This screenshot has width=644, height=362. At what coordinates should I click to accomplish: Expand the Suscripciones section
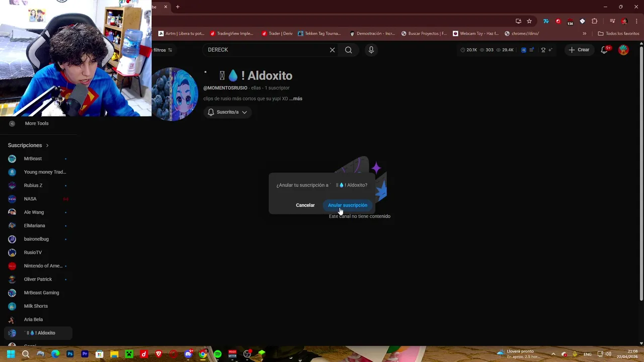point(28,145)
